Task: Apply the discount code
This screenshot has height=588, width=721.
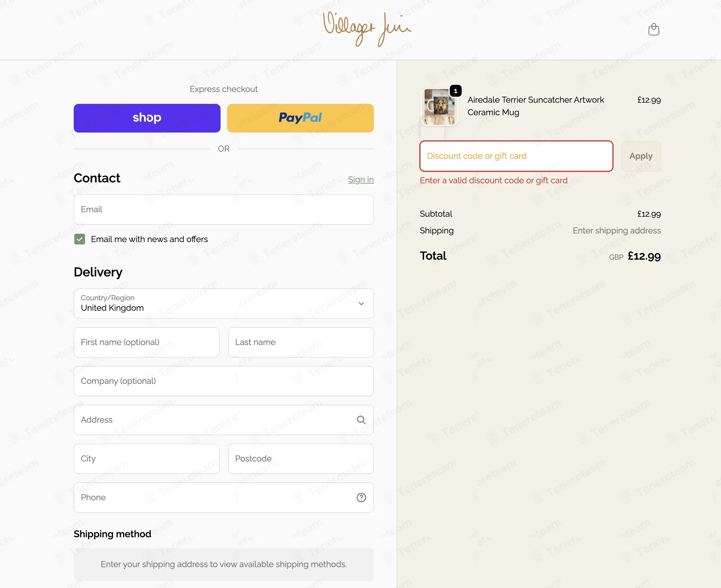Action: [641, 156]
